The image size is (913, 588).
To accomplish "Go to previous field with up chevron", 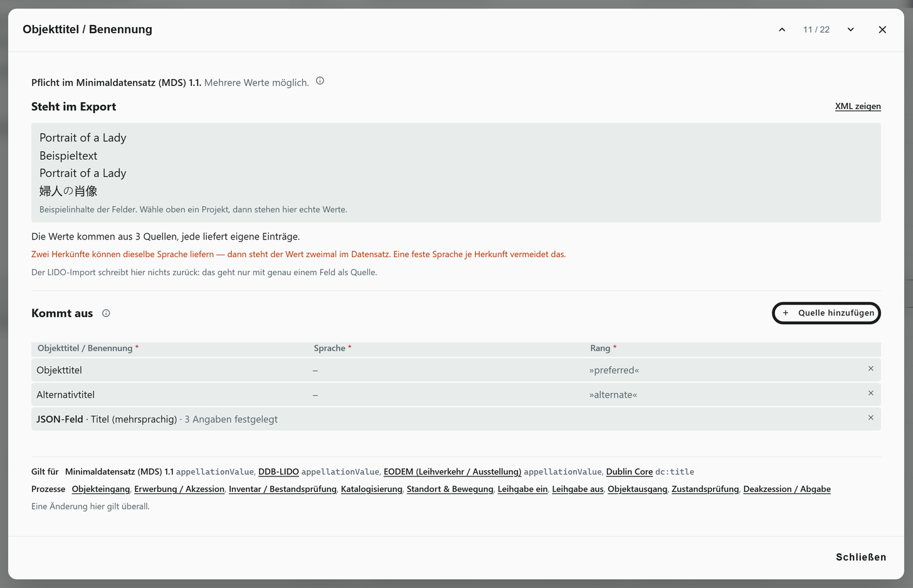I will tap(782, 29).
